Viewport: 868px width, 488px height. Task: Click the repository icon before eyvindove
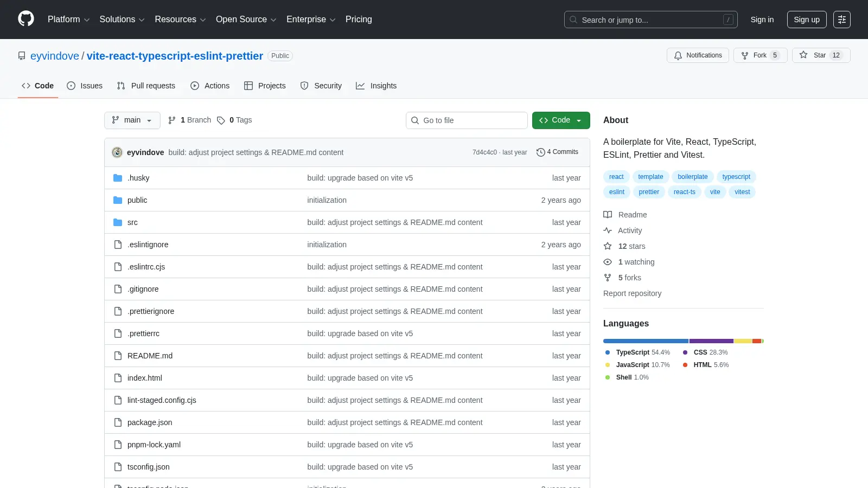tap(22, 56)
